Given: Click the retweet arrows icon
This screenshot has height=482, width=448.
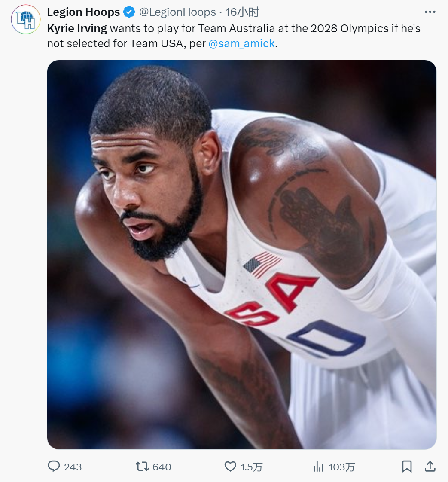Looking at the screenshot, I should coord(142,467).
